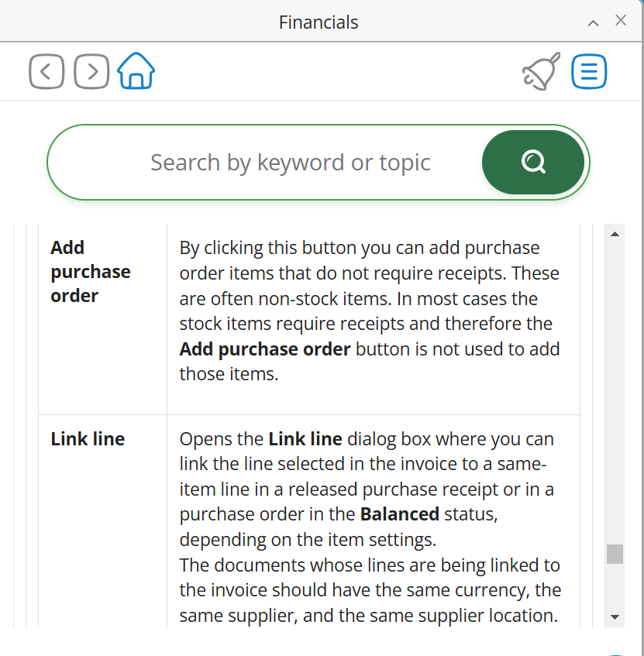Click the scrollbar track above the thumb
The image size is (644, 656).
coord(615,387)
